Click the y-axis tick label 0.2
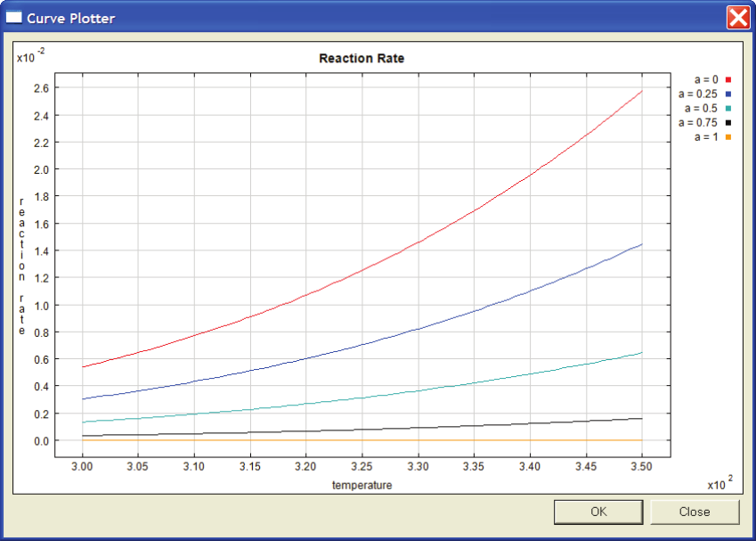The image size is (756, 541). coord(42,414)
